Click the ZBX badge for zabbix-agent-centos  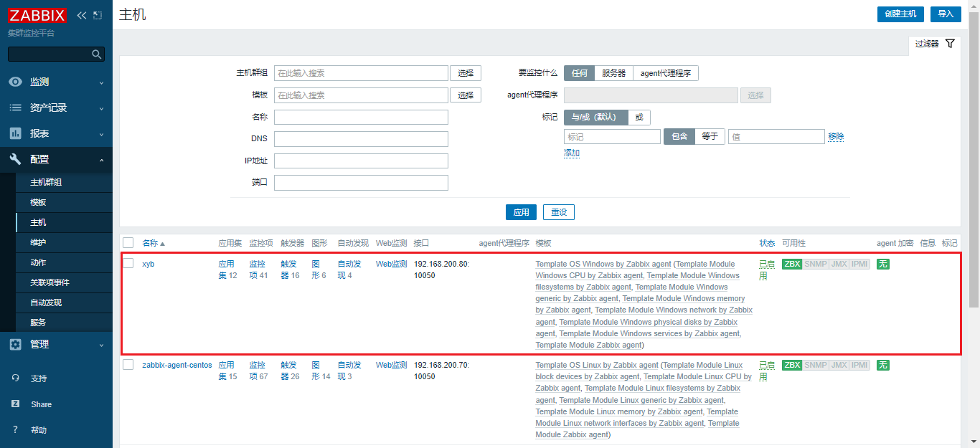click(x=792, y=365)
